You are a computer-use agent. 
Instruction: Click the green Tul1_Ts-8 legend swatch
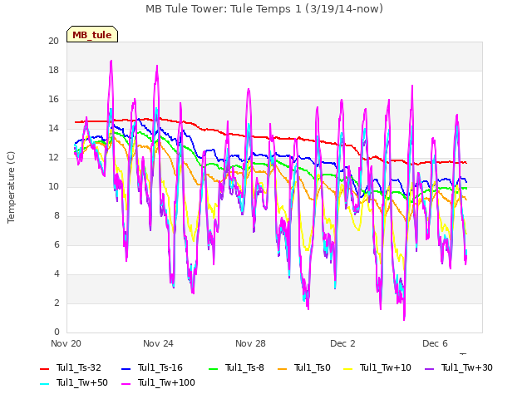(213, 368)
